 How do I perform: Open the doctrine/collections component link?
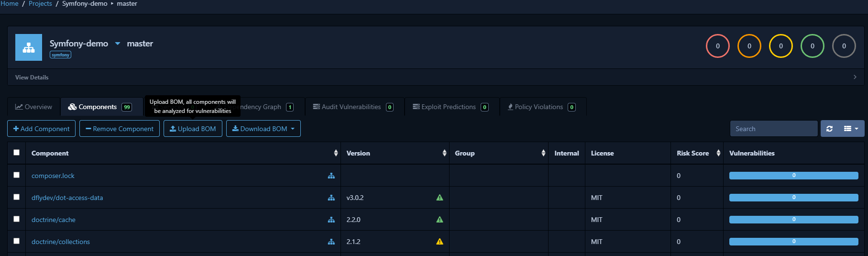(x=61, y=242)
